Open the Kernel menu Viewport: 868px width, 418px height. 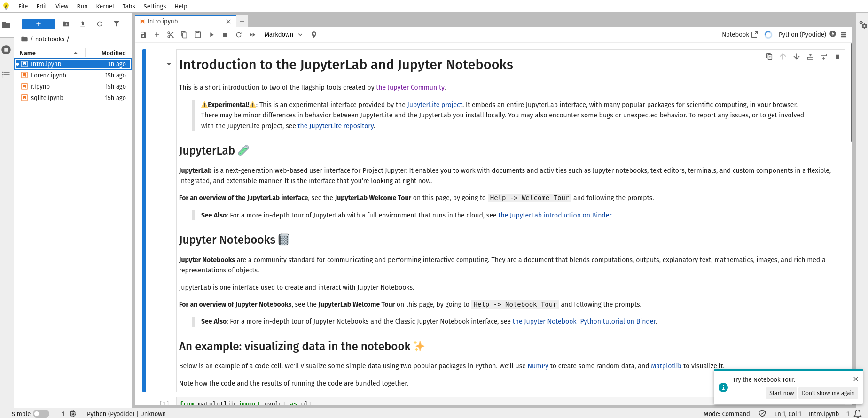coord(105,6)
